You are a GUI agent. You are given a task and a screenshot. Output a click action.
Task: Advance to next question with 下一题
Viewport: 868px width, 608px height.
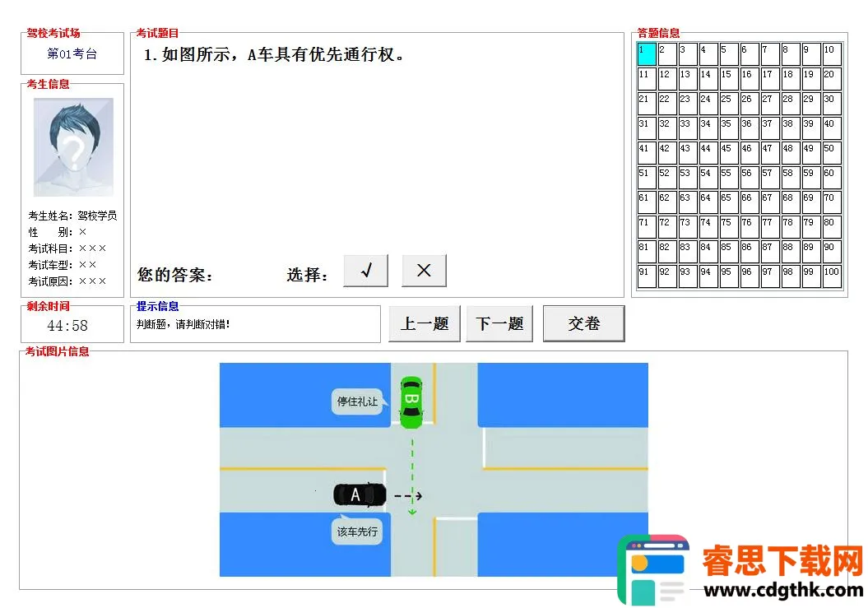(499, 323)
